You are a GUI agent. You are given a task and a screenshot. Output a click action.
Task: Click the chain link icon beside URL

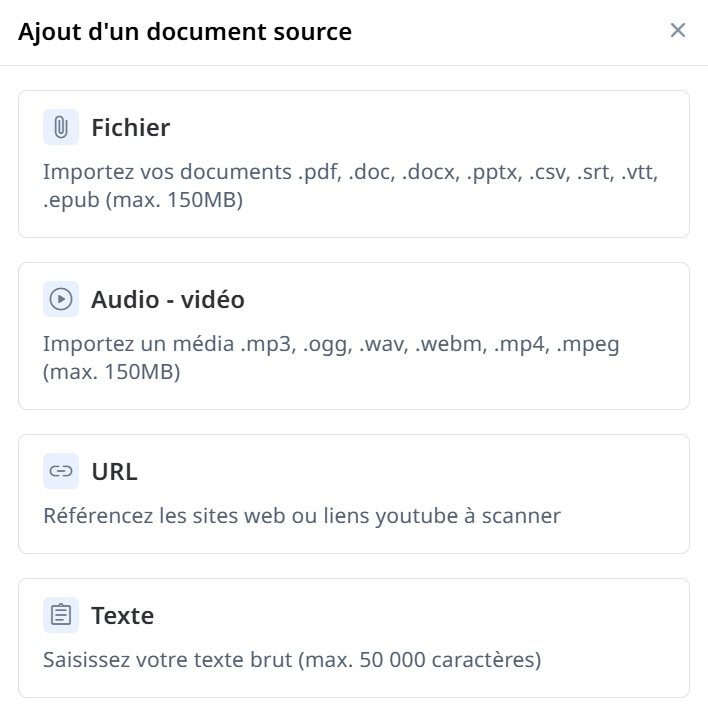coord(61,472)
